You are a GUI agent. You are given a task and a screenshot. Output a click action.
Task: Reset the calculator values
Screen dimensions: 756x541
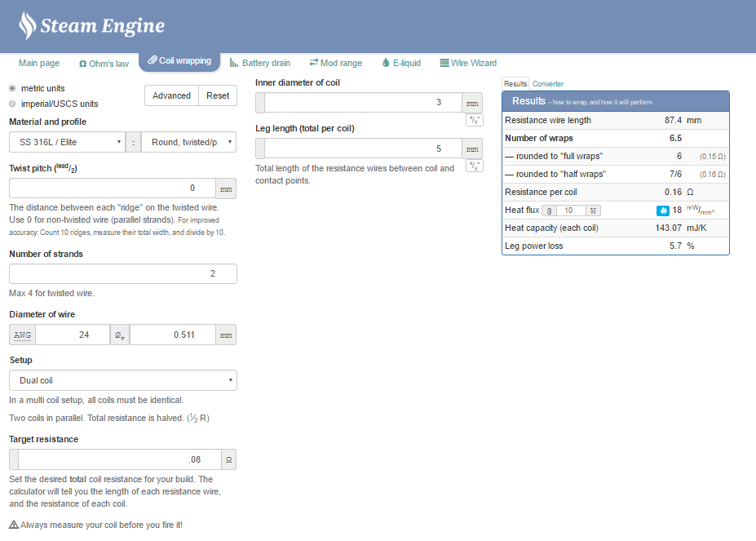point(218,95)
